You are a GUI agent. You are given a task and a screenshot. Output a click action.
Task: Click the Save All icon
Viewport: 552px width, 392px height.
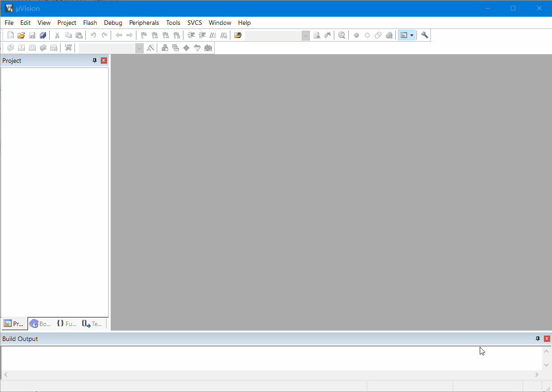43,35
